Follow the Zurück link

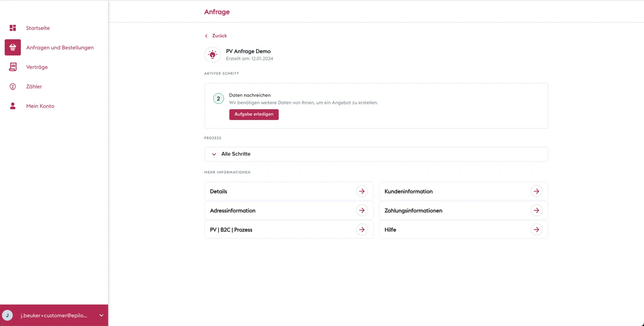coord(220,36)
